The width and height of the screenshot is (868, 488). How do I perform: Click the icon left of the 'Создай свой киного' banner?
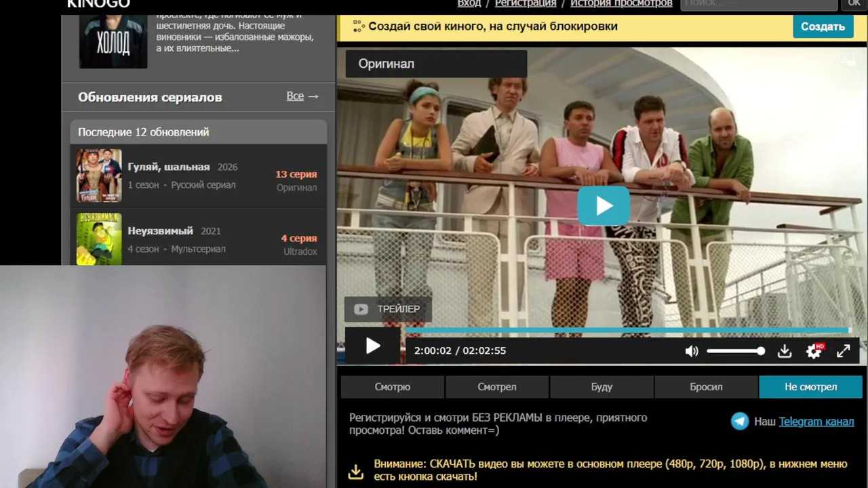point(359,26)
